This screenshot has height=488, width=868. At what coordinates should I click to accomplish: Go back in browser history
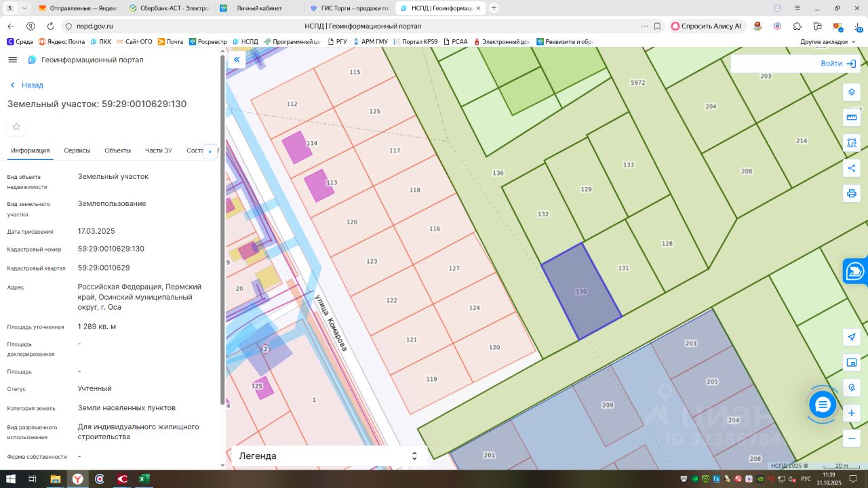pos(10,26)
